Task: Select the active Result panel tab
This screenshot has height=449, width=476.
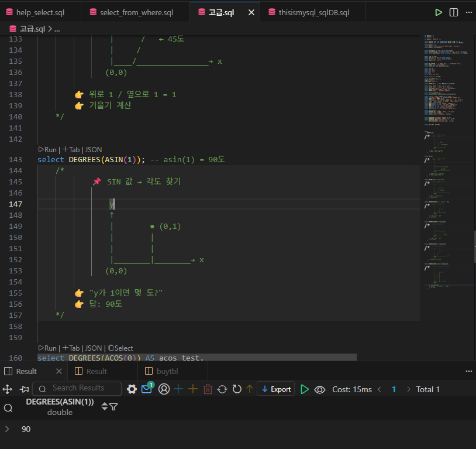Action: [26, 371]
